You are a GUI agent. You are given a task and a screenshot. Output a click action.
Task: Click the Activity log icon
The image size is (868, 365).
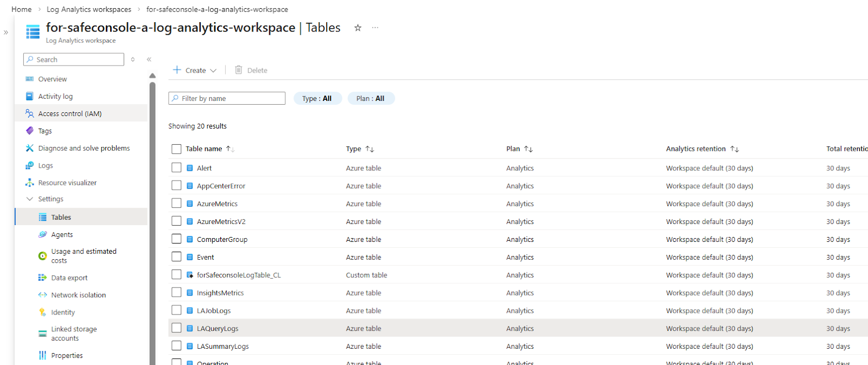point(30,97)
